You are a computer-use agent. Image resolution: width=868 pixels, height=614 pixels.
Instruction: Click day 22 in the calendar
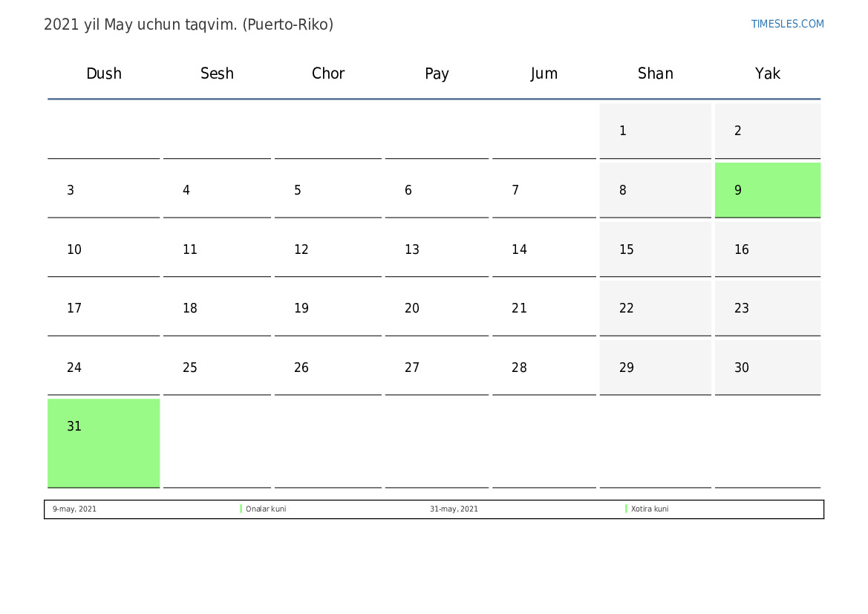656,308
